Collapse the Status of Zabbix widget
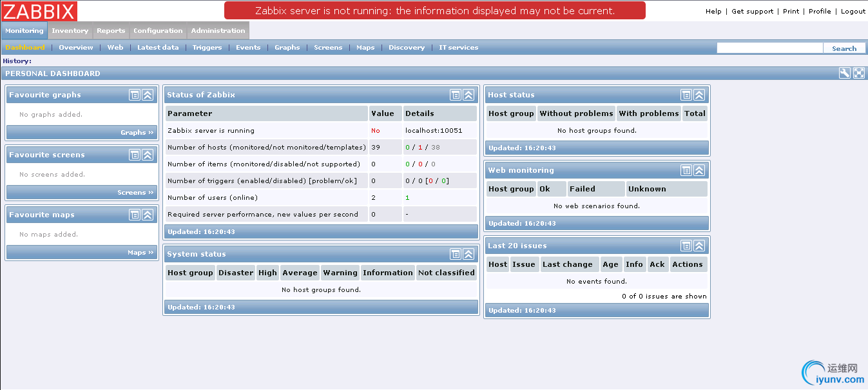This screenshot has height=390, width=868. click(468, 95)
